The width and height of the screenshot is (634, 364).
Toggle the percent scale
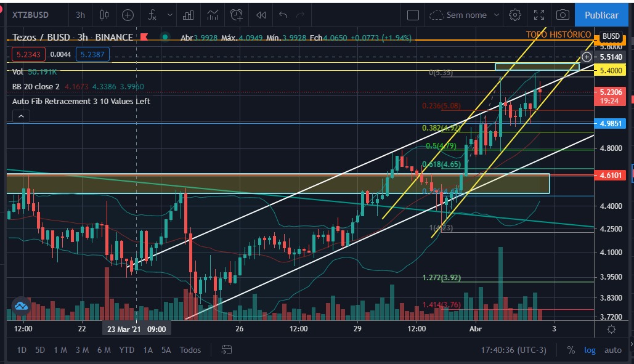tap(571, 350)
